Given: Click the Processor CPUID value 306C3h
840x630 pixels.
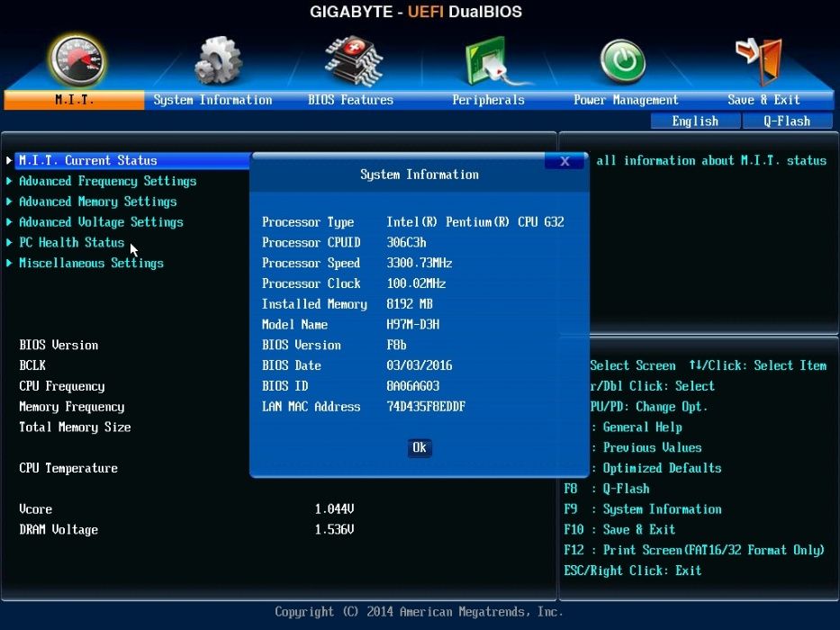Looking at the screenshot, I should (x=407, y=242).
